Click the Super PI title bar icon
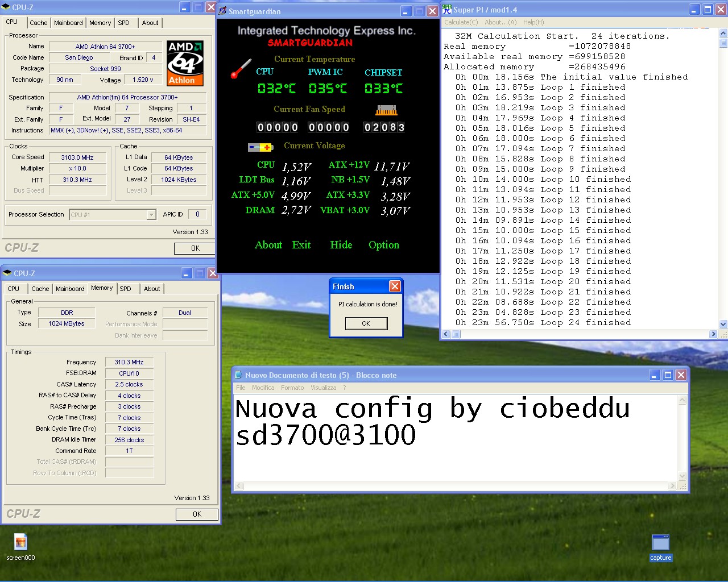Image resolution: width=728 pixels, height=582 pixels. pyautogui.click(x=447, y=9)
